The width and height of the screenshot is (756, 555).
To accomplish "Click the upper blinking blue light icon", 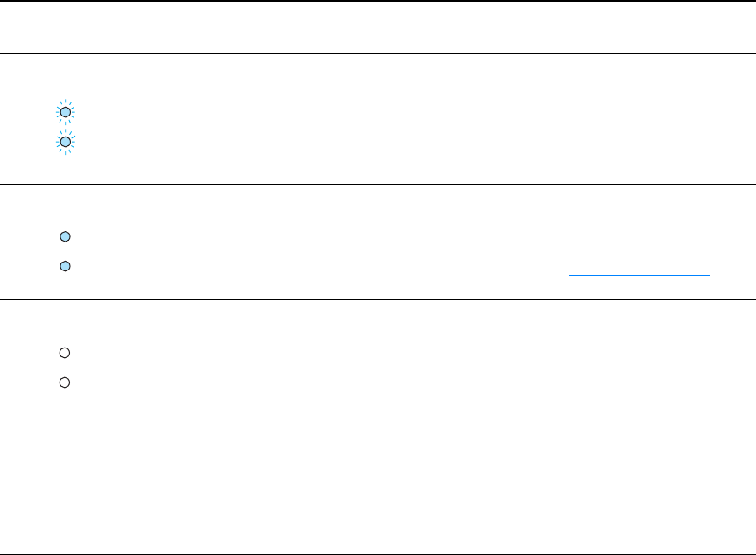I will (x=65, y=112).
